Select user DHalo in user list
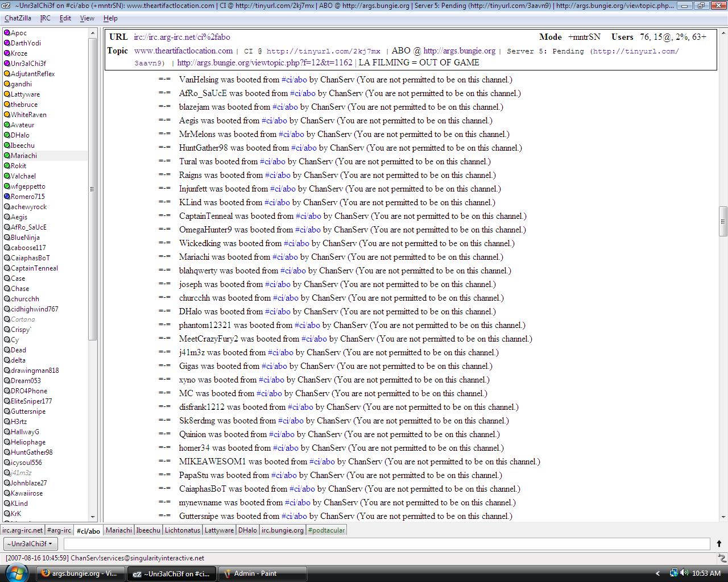The height and width of the screenshot is (582, 728). pyautogui.click(x=20, y=135)
